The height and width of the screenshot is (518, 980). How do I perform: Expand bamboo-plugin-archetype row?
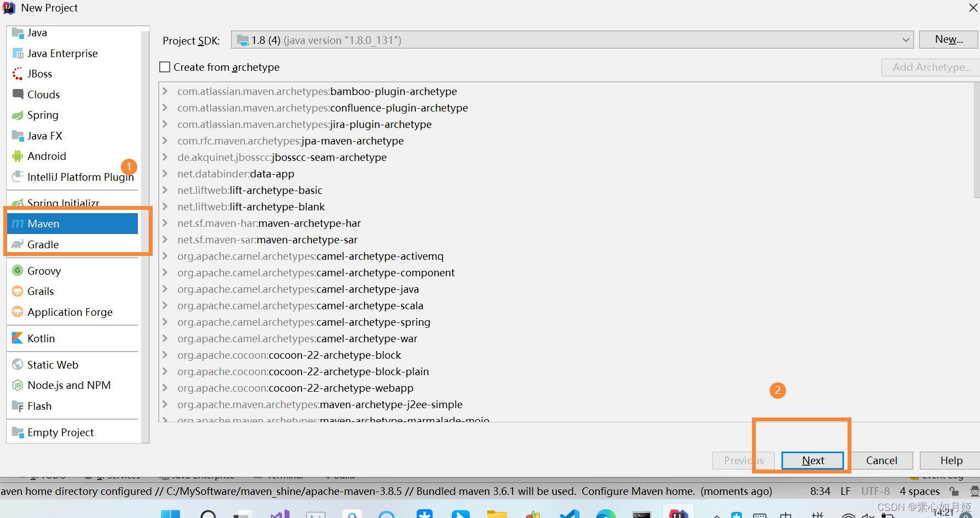coord(165,91)
